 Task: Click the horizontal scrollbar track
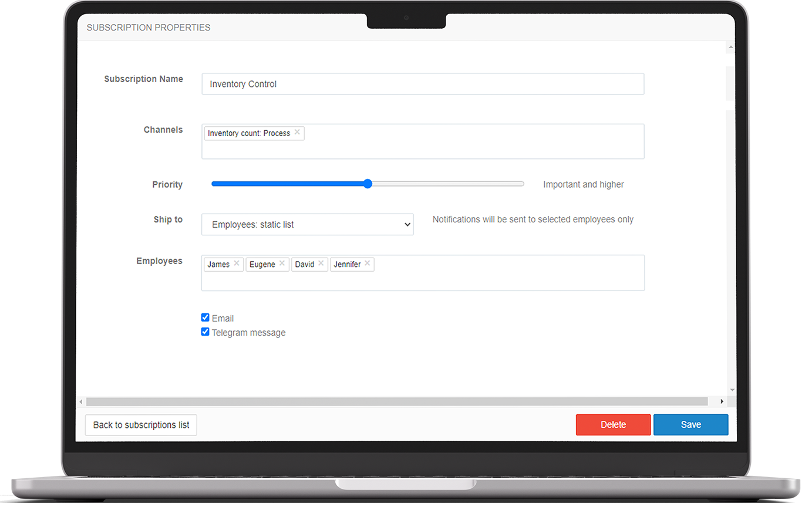399,401
